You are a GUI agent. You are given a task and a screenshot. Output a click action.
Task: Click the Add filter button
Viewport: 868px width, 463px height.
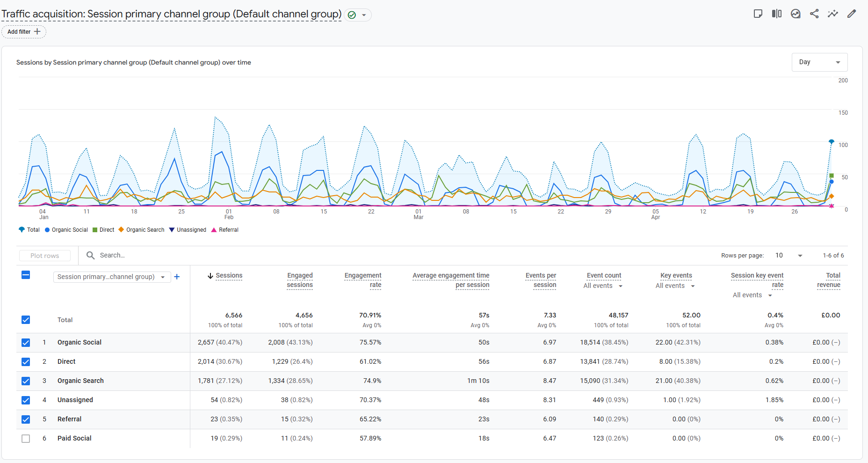[24, 32]
